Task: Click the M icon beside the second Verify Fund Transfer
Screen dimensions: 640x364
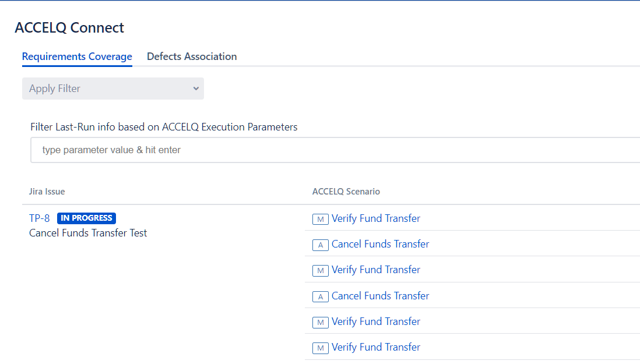Action: coord(321,271)
